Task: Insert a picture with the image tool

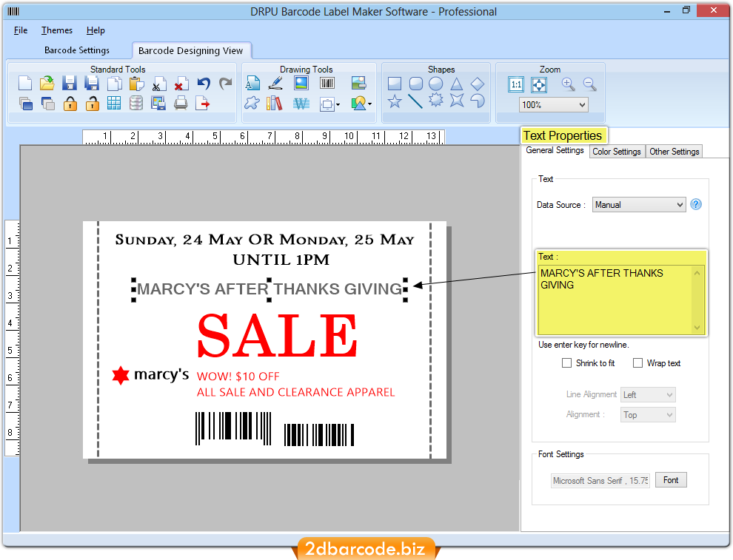Action: pyautogui.click(x=301, y=84)
